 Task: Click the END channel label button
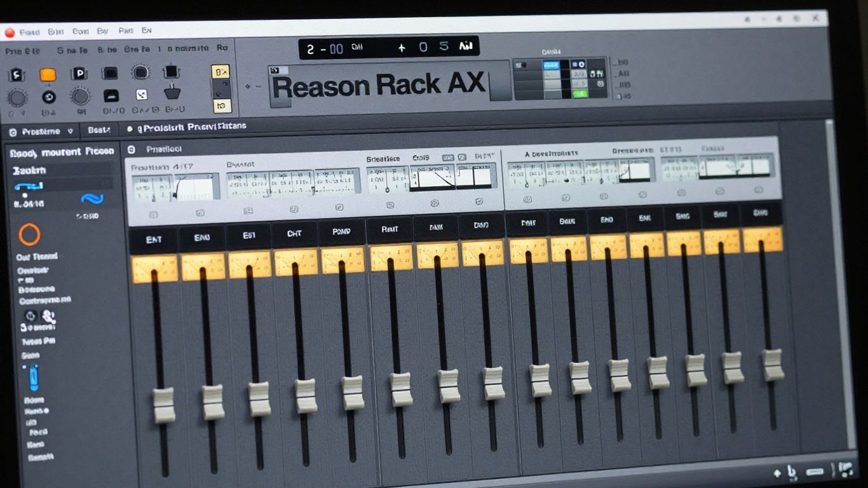[x=606, y=219]
